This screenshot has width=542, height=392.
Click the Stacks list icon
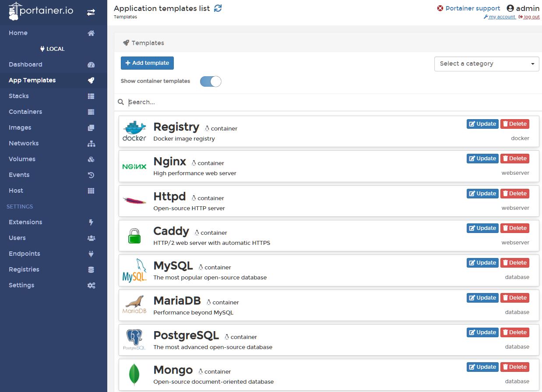(91, 96)
